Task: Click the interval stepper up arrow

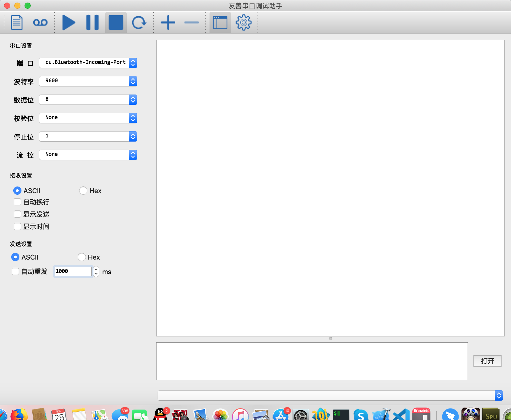Action: [x=96, y=269]
